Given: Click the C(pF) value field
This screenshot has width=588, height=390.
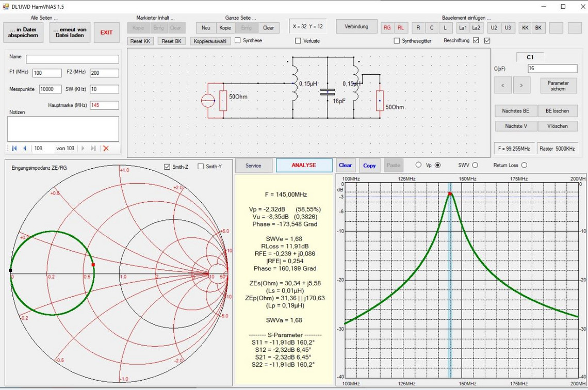Looking at the screenshot, I should [552, 69].
